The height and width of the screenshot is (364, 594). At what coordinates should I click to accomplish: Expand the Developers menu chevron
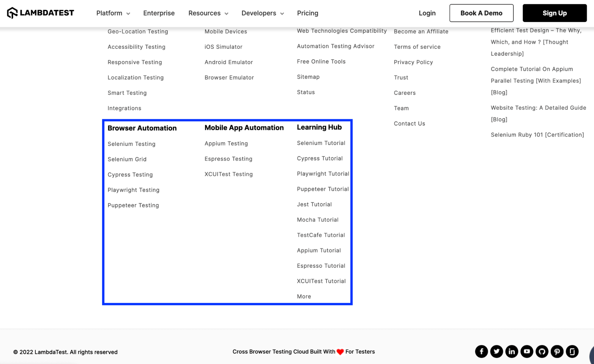pos(282,13)
